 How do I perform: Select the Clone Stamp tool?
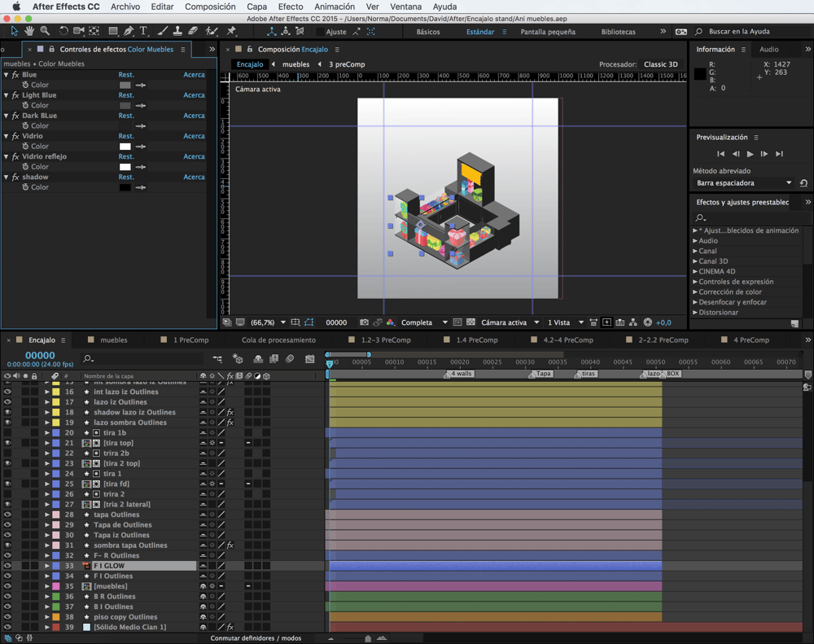pos(177,31)
